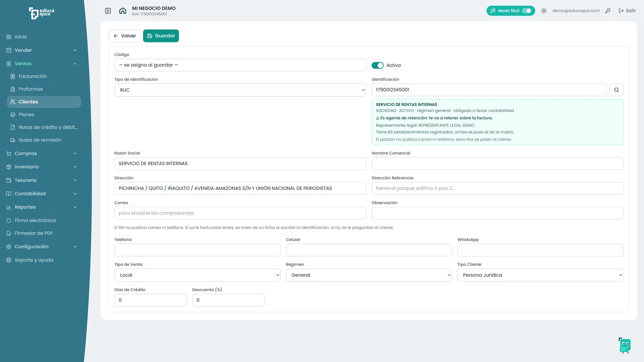Open Tipo Cliente Persona Jurídica dropdown
Viewport: 644px width, 362px height.
click(x=540, y=275)
